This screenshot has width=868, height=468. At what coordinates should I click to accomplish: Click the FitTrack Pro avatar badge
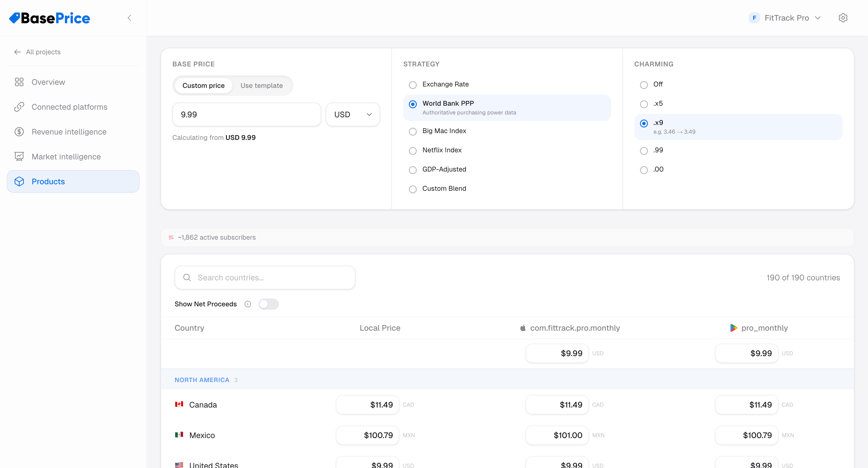pos(754,18)
